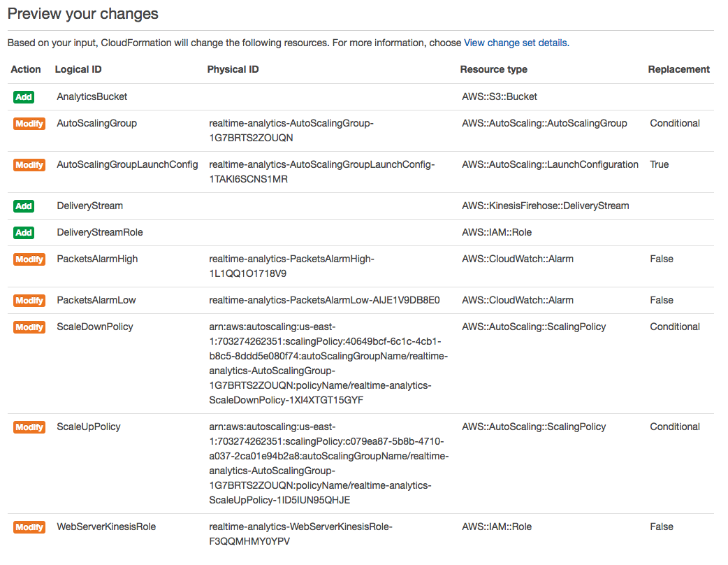Click the Modify badge for AutoScalingGroup
The height and width of the screenshot is (565, 728).
coord(29,124)
